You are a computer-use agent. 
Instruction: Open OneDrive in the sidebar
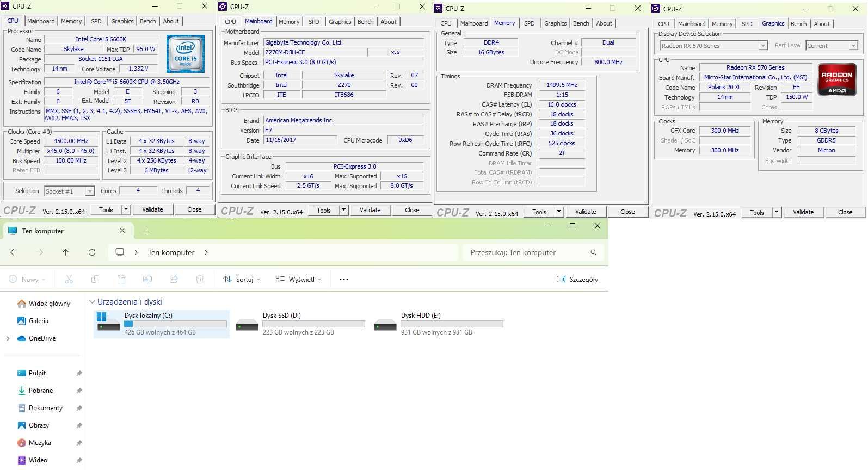coord(36,338)
